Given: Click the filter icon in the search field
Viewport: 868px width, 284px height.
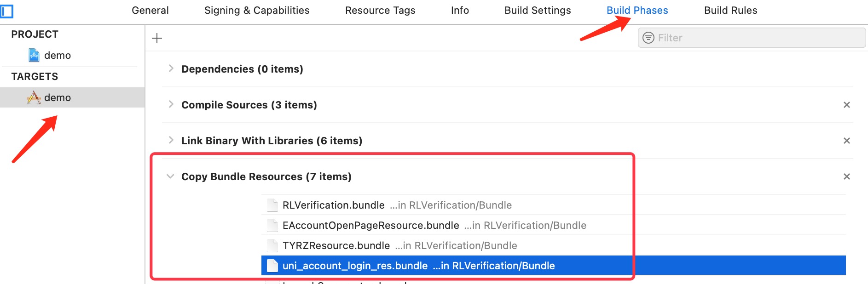Looking at the screenshot, I should point(648,38).
